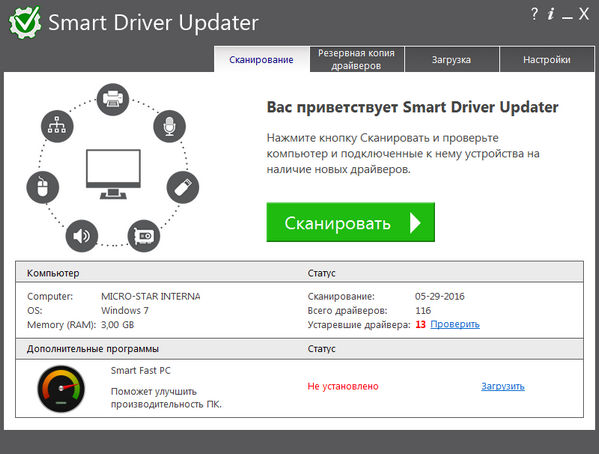Click the Smart Driver Updater logo icon
The width and height of the screenshot is (599, 454).
tap(25, 22)
